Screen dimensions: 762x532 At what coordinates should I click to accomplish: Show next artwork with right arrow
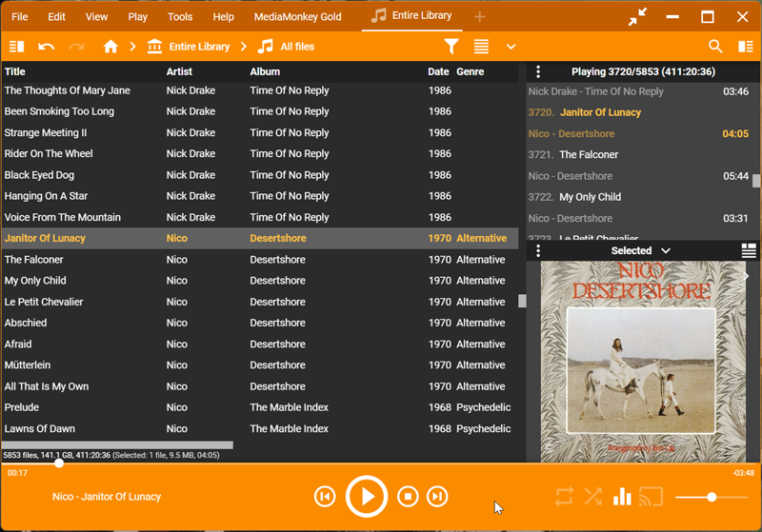tap(746, 276)
